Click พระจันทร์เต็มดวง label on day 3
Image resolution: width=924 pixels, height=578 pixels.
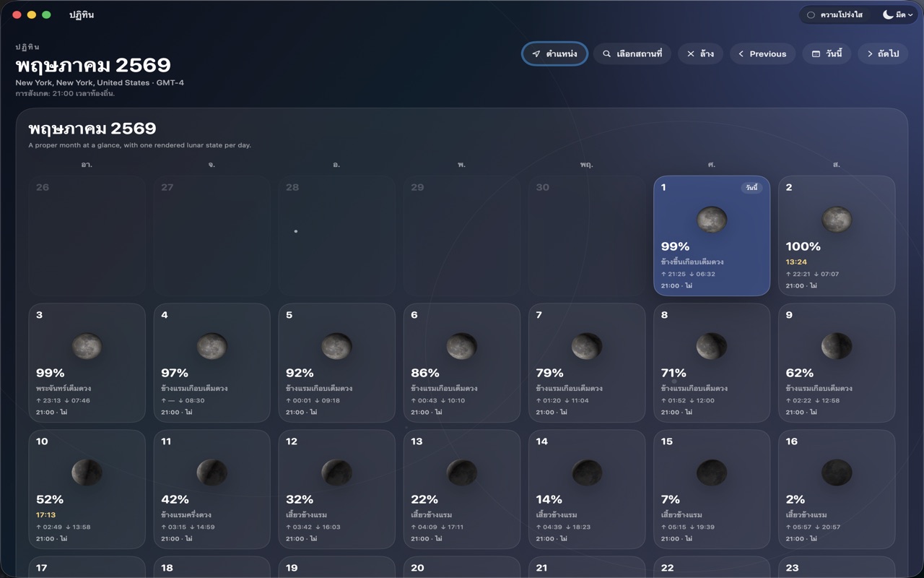coord(64,389)
